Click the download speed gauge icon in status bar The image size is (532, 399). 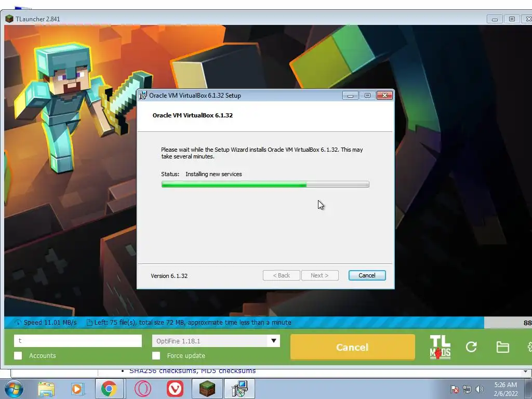click(x=18, y=322)
